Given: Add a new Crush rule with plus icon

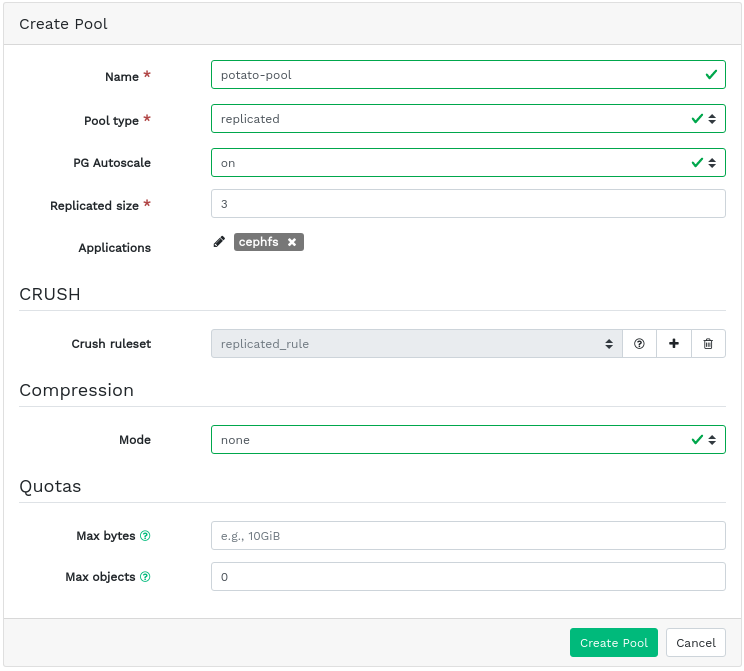Looking at the screenshot, I should [674, 344].
